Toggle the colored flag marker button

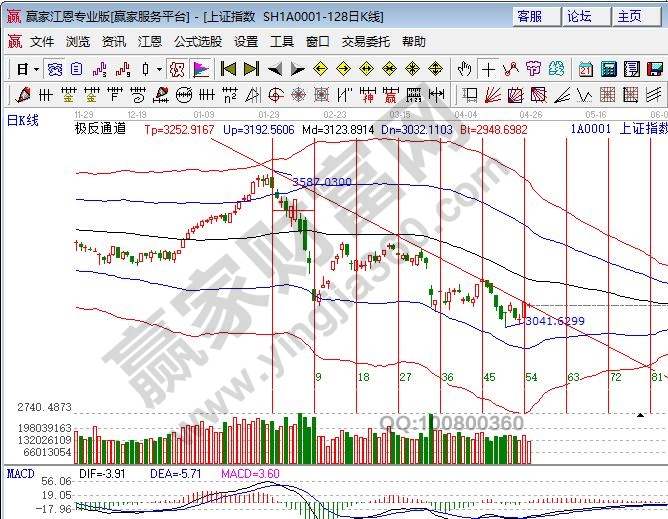point(201,69)
